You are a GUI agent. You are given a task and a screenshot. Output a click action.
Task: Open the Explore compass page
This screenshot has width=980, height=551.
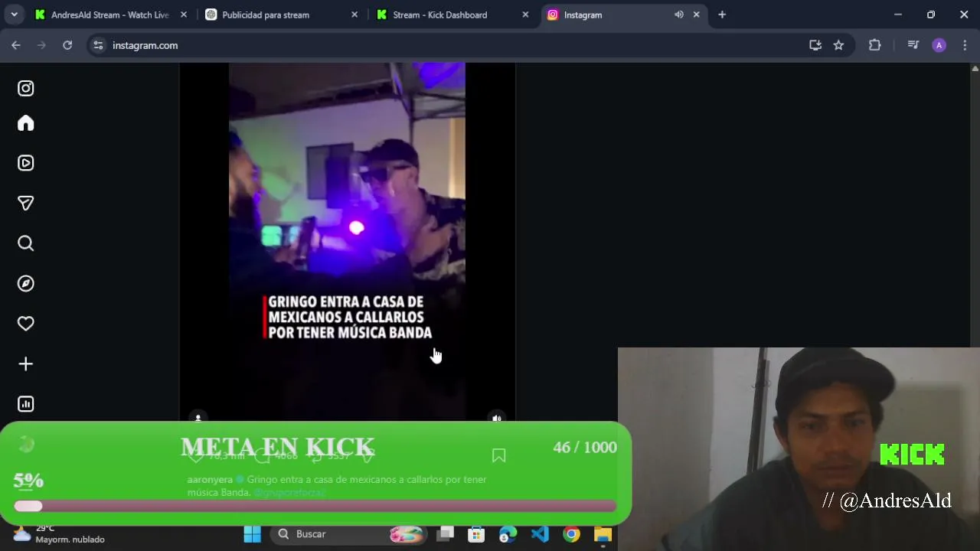26,284
